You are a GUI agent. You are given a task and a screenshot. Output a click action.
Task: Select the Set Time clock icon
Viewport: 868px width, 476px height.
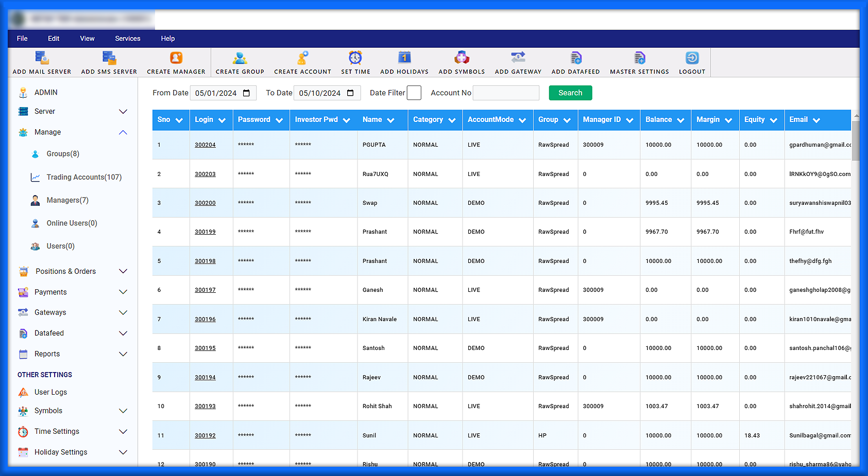pyautogui.click(x=355, y=58)
